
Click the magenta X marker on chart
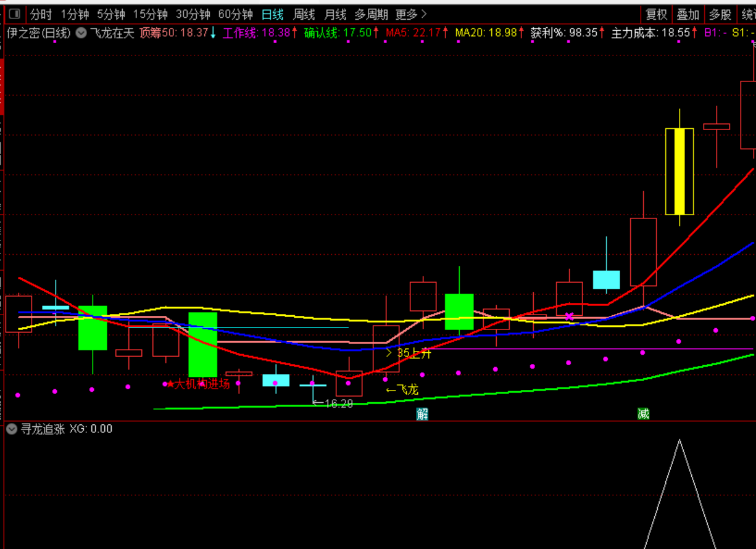570,316
